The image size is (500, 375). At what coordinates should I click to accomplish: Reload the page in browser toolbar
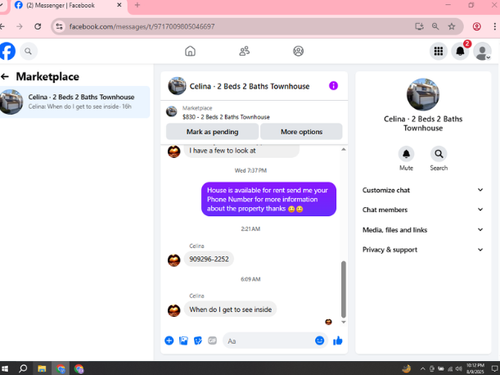click(x=38, y=26)
